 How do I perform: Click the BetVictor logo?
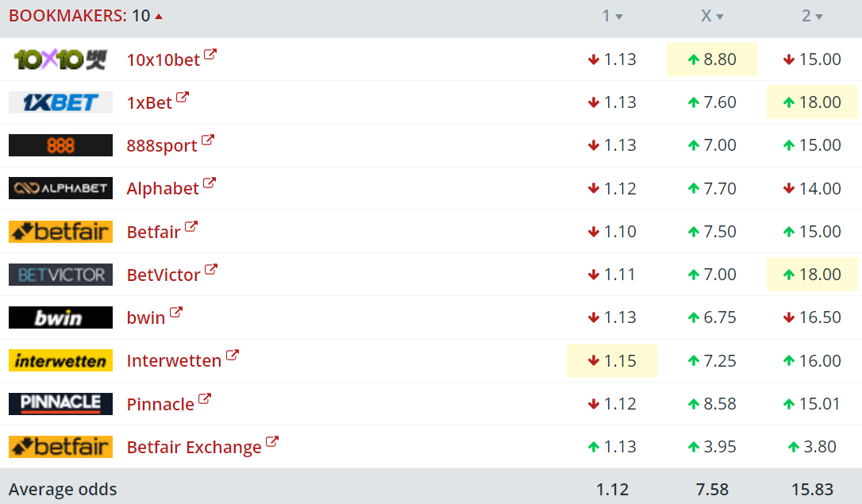click(x=60, y=275)
